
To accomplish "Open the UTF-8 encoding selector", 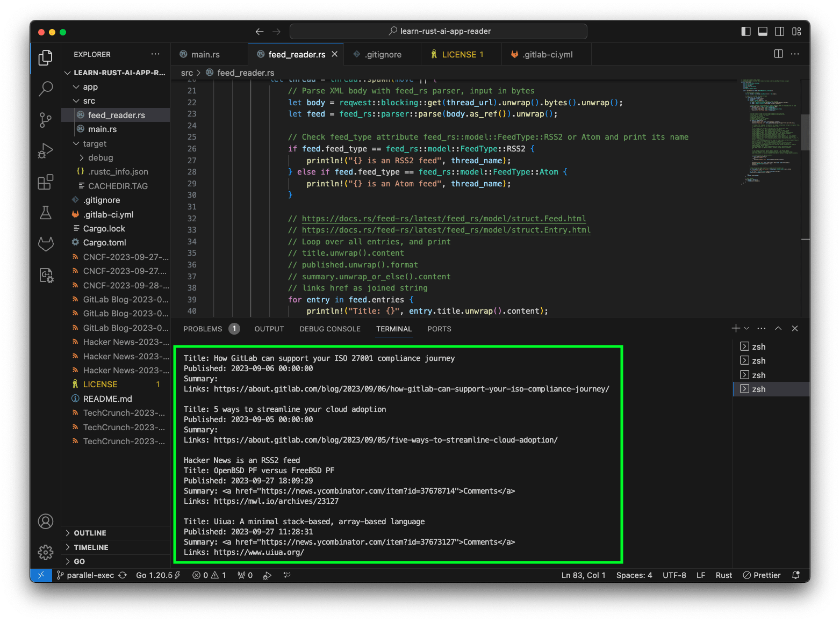I will (674, 575).
